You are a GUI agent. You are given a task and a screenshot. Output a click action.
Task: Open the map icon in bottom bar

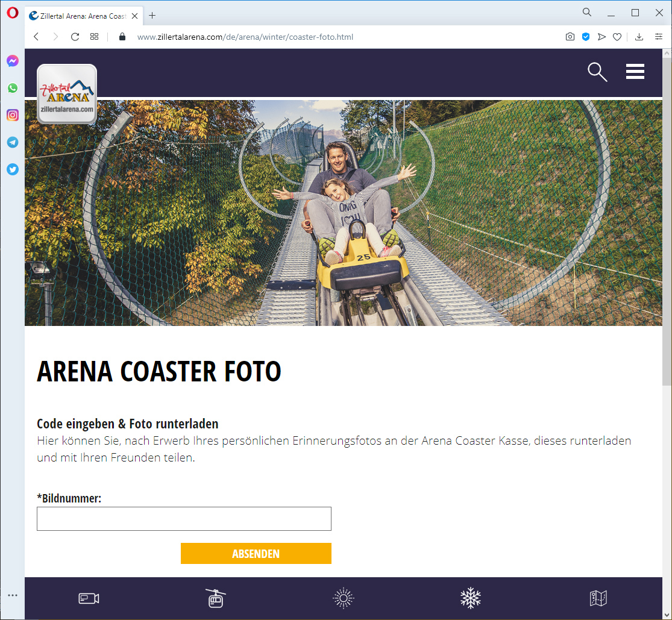pyautogui.click(x=598, y=598)
